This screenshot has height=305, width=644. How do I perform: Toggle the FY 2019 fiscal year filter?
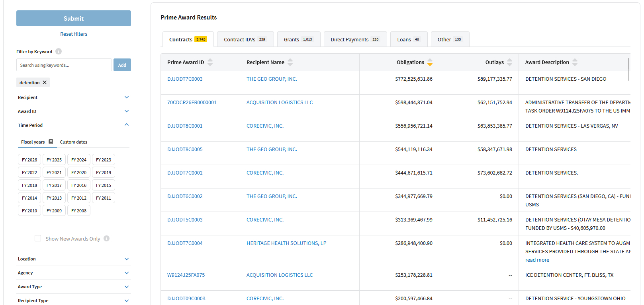tap(103, 173)
